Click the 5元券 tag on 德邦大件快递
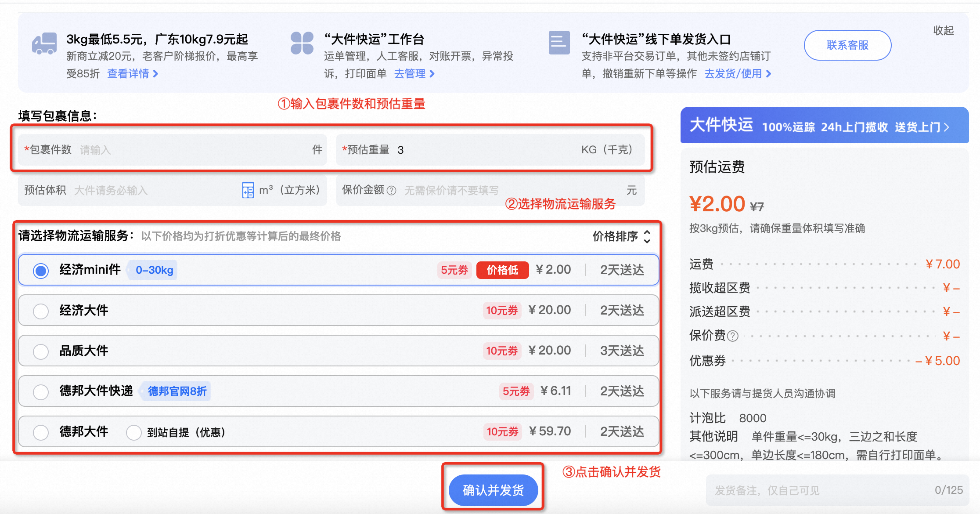This screenshot has width=980, height=514. pos(516,391)
